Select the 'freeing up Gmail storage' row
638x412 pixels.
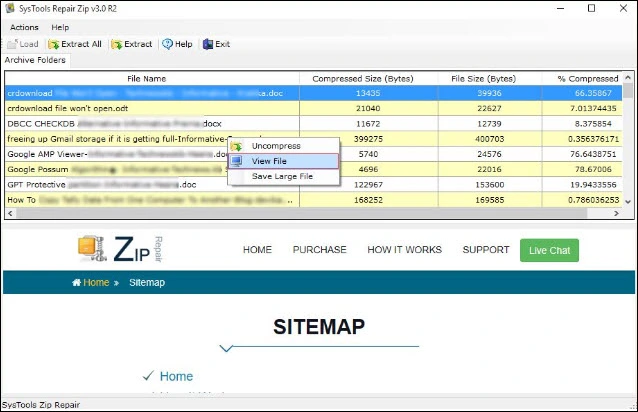pos(313,139)
